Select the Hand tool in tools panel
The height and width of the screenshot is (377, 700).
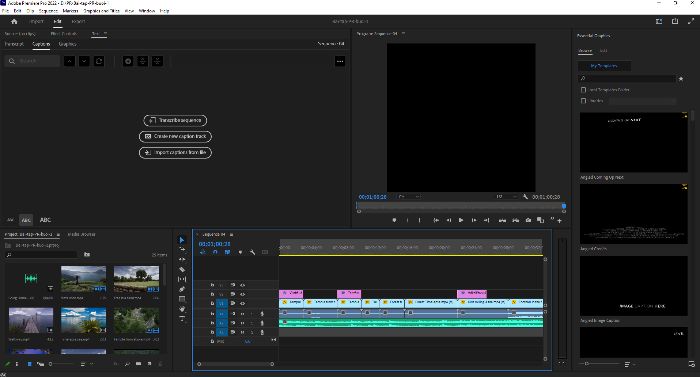pyautogui.click(x=182, y=309)
